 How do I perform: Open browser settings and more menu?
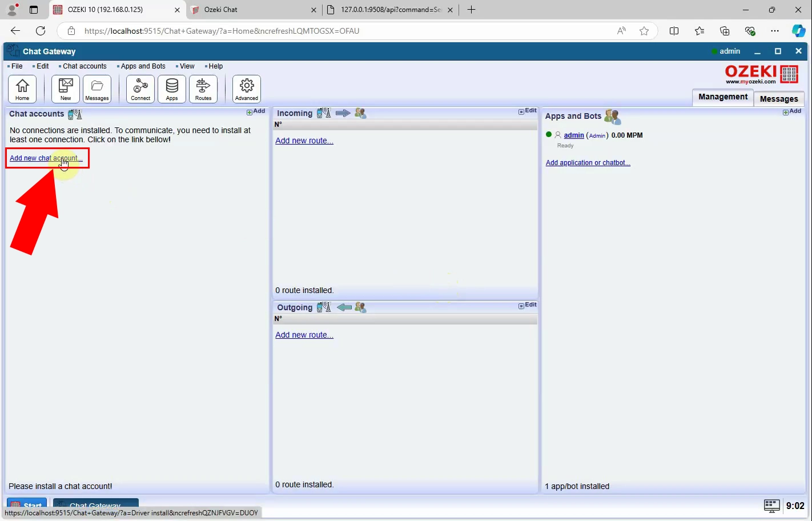(x=774, y=31)
